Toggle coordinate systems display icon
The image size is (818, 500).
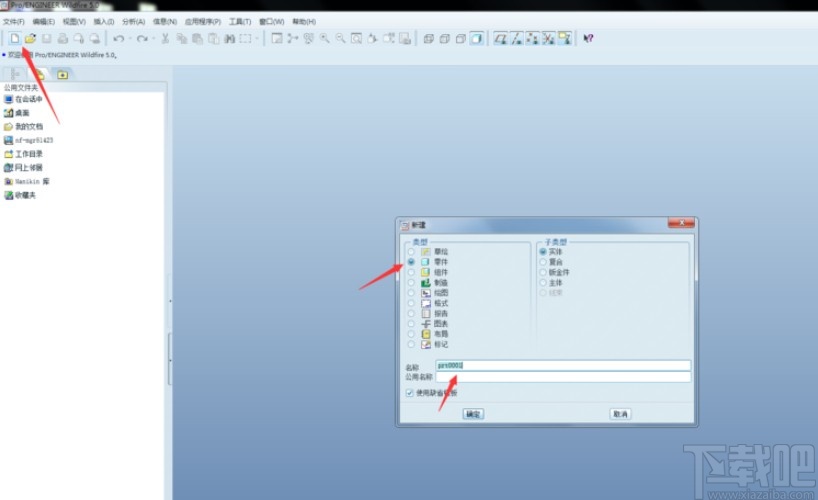[x=548, y=38]
